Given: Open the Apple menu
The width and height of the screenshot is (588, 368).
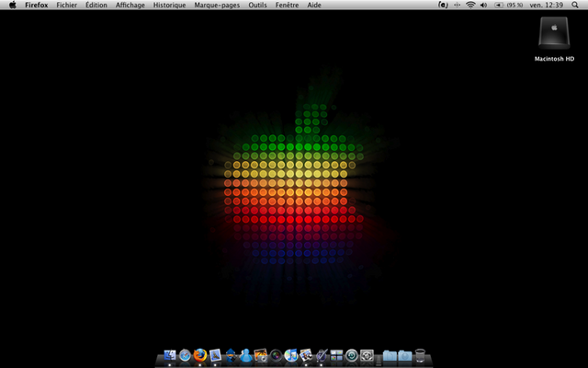Looking at the screenshot, I should (x=12, y=5).
